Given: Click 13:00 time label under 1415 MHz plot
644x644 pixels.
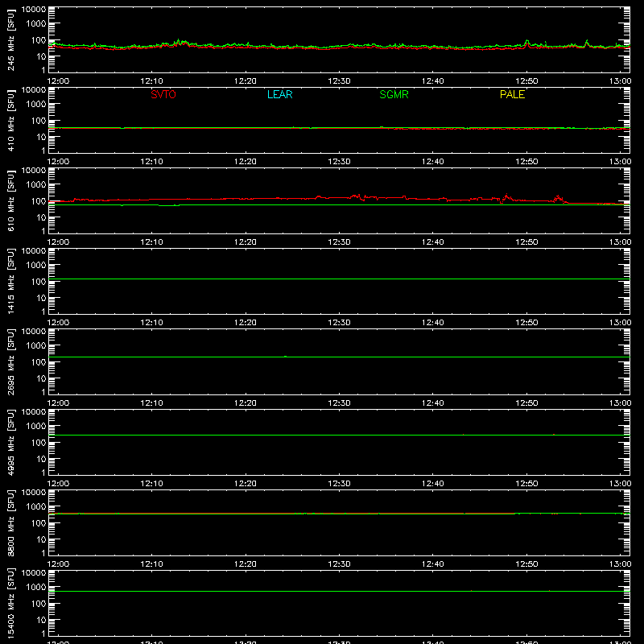Looking at the screenshot, I should [x=620, y=323].
